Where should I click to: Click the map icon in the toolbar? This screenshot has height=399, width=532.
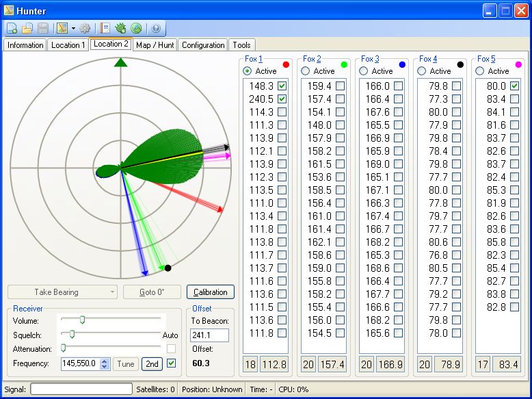(x=62, y=29)
